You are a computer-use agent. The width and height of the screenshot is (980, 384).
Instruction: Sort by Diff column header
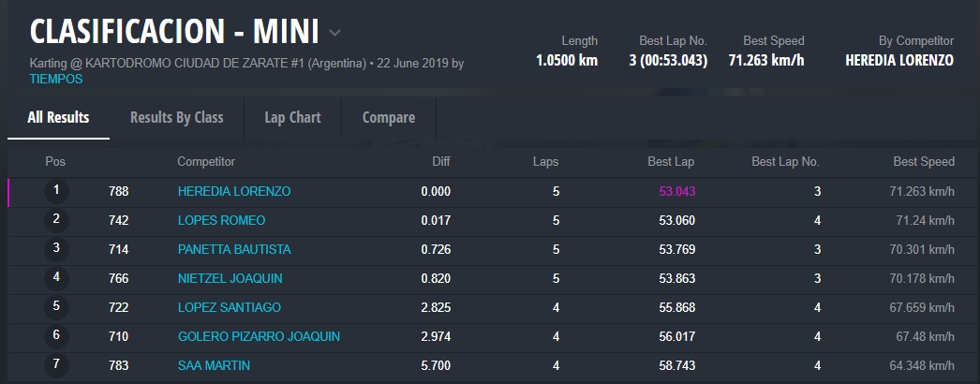point(440,161)
